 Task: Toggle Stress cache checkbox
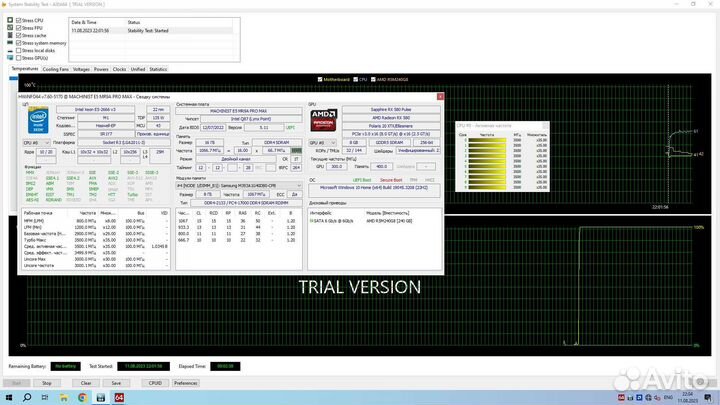[x=19, y=35]
